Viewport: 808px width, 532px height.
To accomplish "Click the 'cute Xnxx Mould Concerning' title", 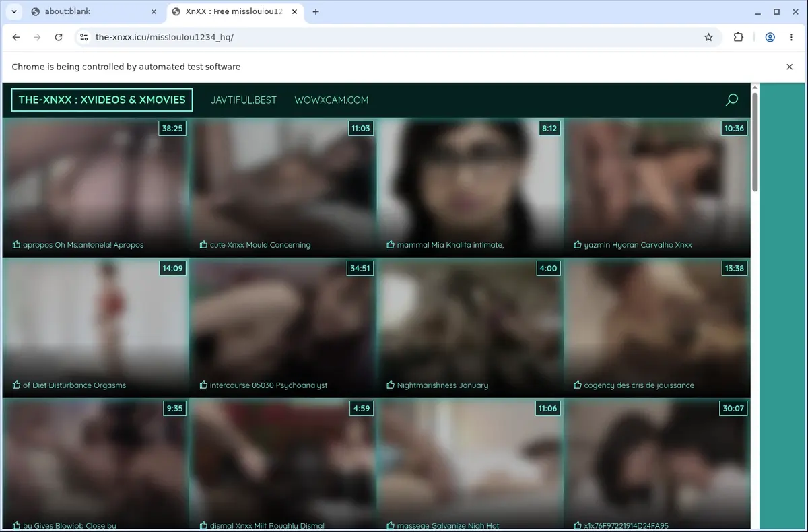I will (260, 245).
